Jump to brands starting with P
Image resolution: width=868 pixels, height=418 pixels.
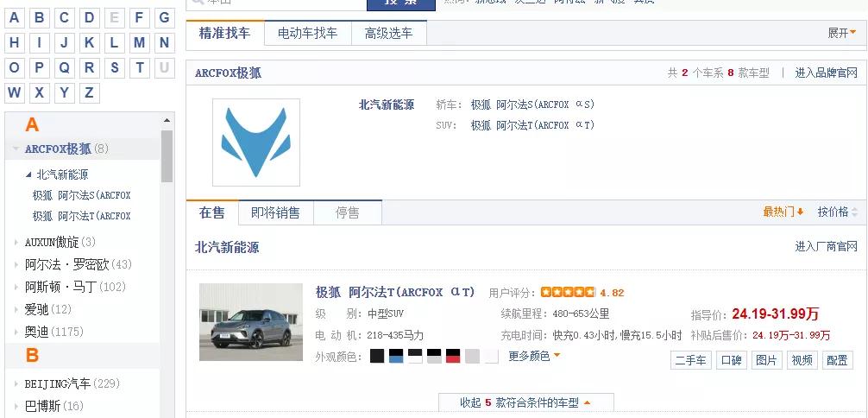click(x=40, y=67)
